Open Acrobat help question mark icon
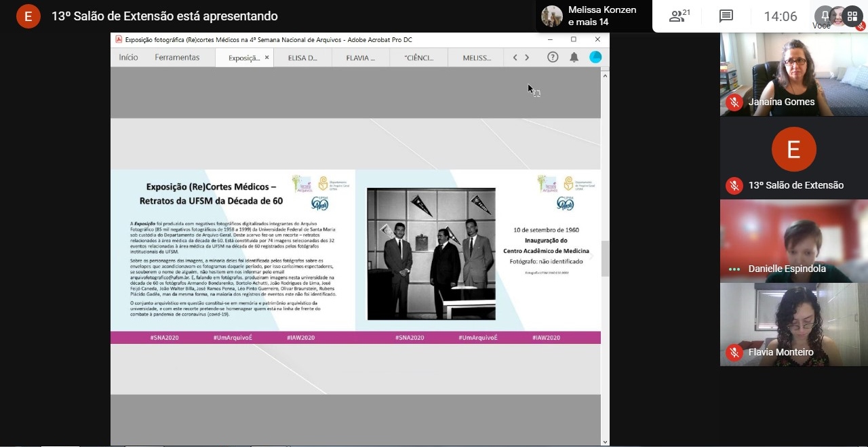 coord(553,58)
